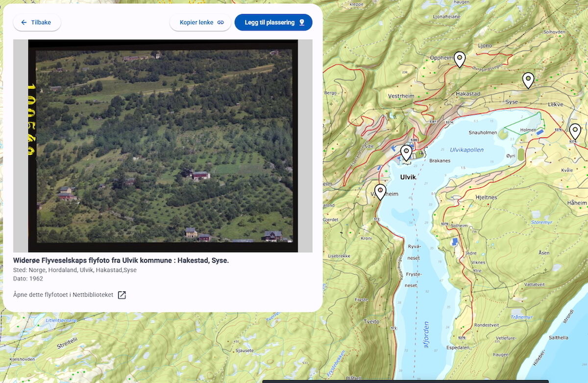Open link Åpne dette flyfotoet i Nettbiblioteket
This screenshot has height=383, width=588.
pos(64,295)
